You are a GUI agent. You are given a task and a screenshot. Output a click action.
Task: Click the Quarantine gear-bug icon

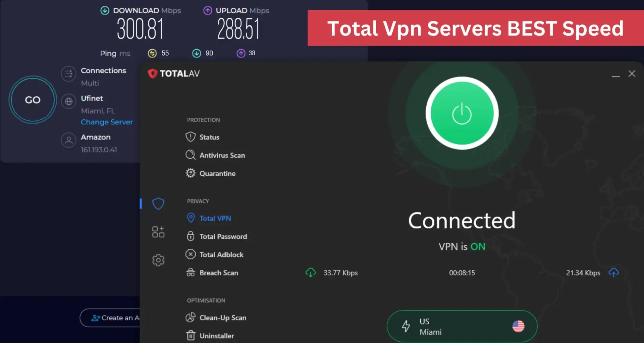point(191,173)
